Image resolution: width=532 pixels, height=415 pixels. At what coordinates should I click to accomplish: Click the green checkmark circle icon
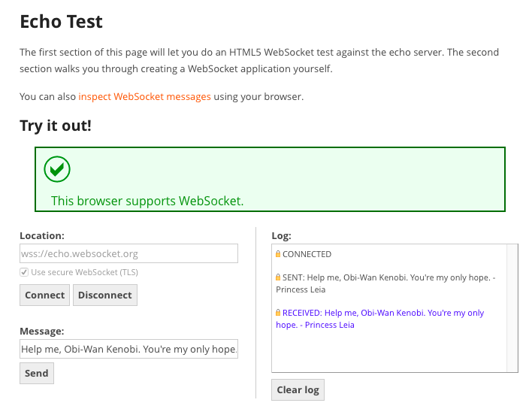[x=57, y=169]
